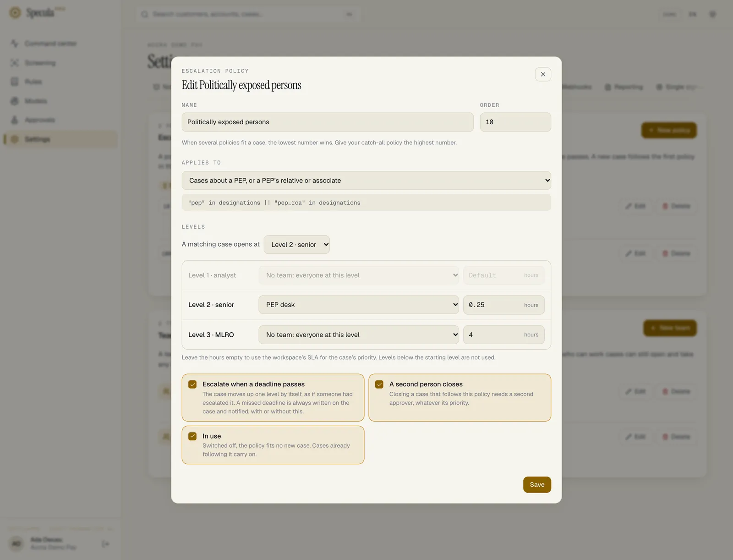This screenshot has height=560, width=733.
Task: Save the escalation policy
Action: click(537, 485)
